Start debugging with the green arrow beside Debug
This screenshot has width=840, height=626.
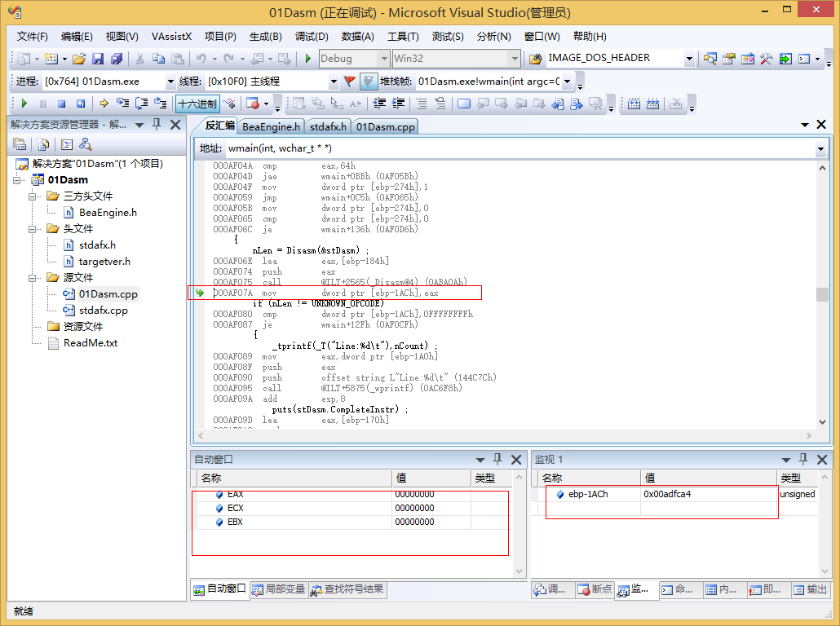308,59
